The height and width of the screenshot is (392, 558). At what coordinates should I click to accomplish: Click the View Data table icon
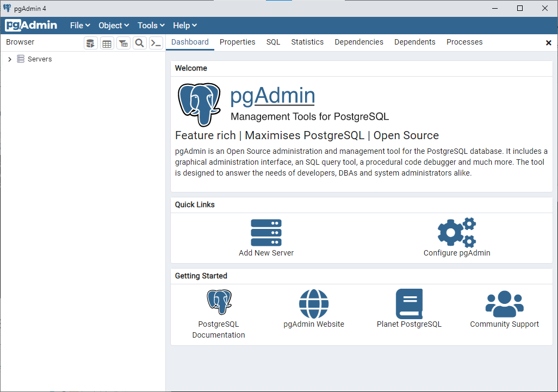(x=107, y=43)
